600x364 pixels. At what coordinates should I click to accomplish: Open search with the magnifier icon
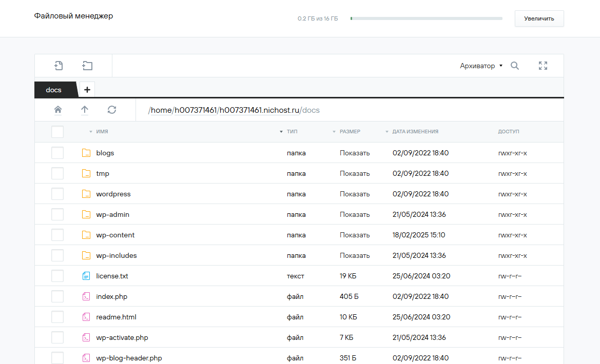click(515, 66)
